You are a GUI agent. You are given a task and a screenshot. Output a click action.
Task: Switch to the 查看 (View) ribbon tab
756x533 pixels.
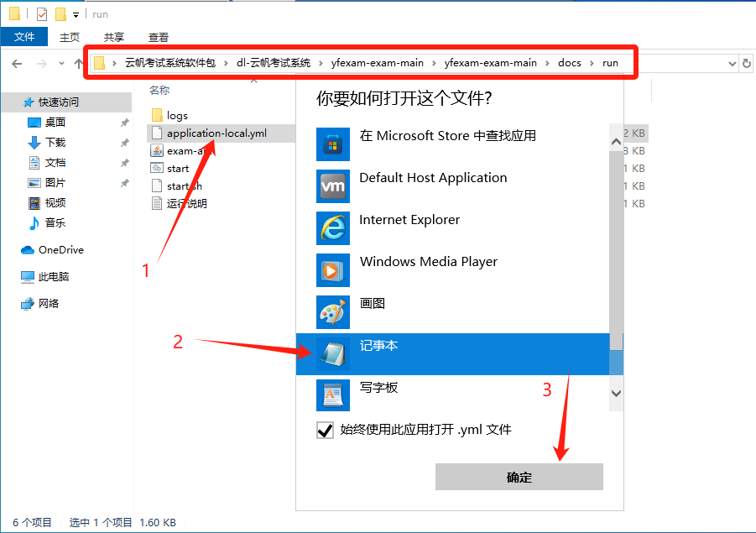tap(158, 37)
